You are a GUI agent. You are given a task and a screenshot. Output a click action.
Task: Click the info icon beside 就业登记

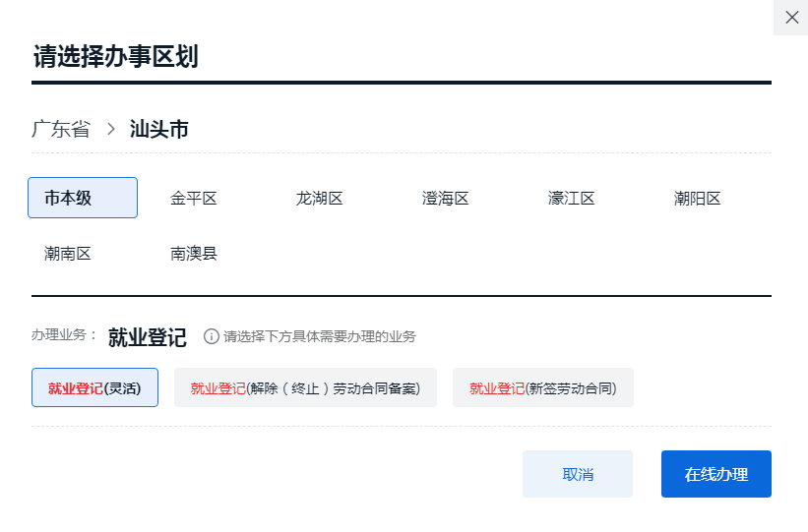(x=212, y=336)
